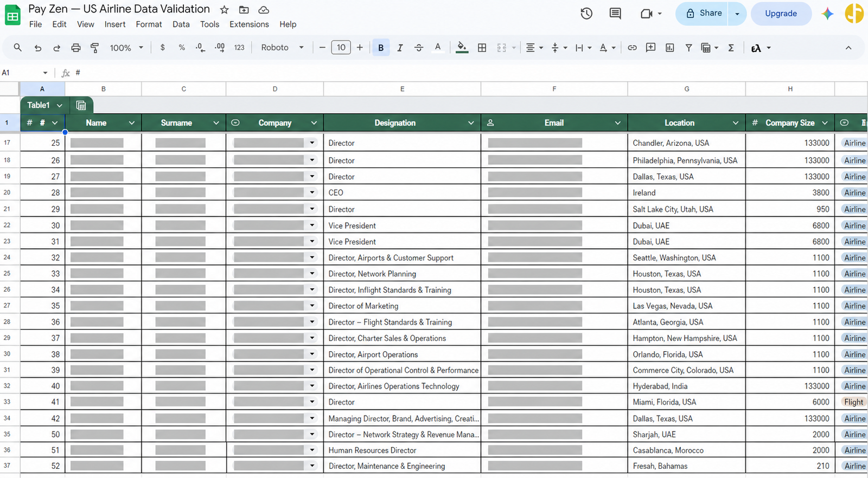The height and width of the screenshot is (478, 868).
Task: Open account profile avatar
Action: tap(855, 14)
